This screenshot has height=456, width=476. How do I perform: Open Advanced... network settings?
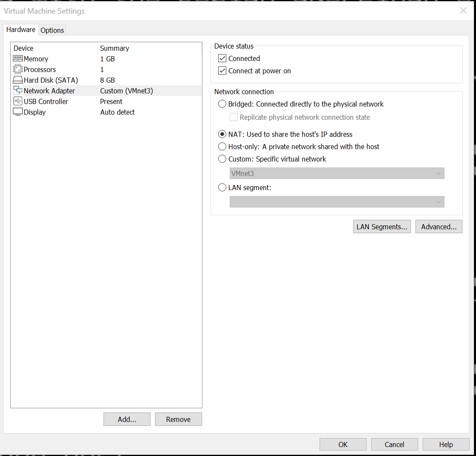[x=438, y=227]
